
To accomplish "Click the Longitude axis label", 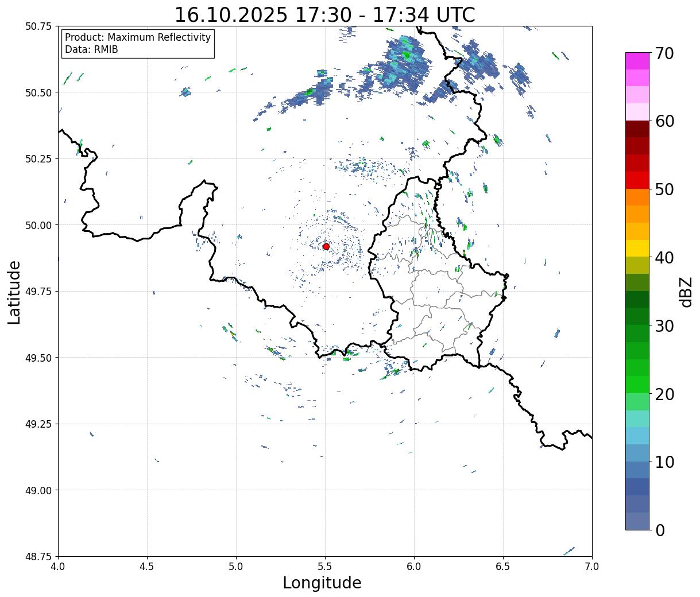I will click(x=322, y=583).
